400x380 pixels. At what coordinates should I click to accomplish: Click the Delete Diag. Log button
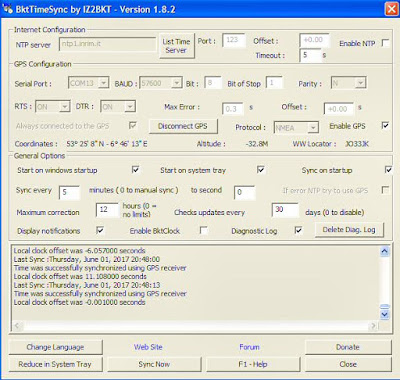(x=349, y=230)
